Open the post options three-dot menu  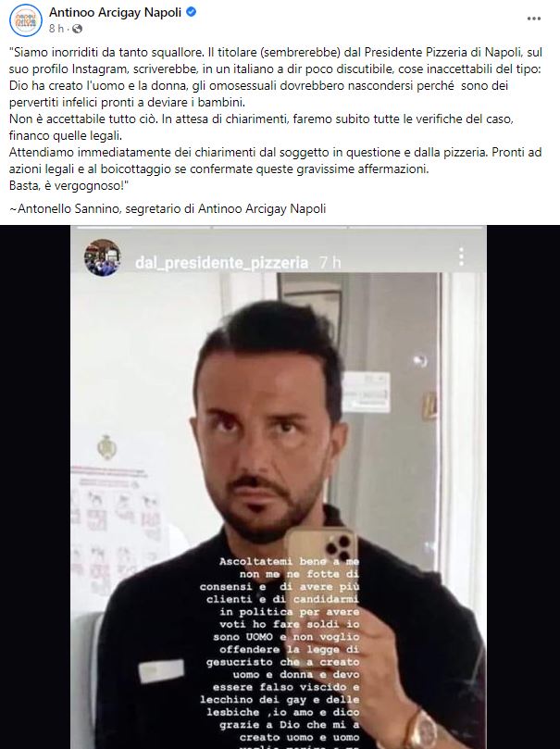533,19
